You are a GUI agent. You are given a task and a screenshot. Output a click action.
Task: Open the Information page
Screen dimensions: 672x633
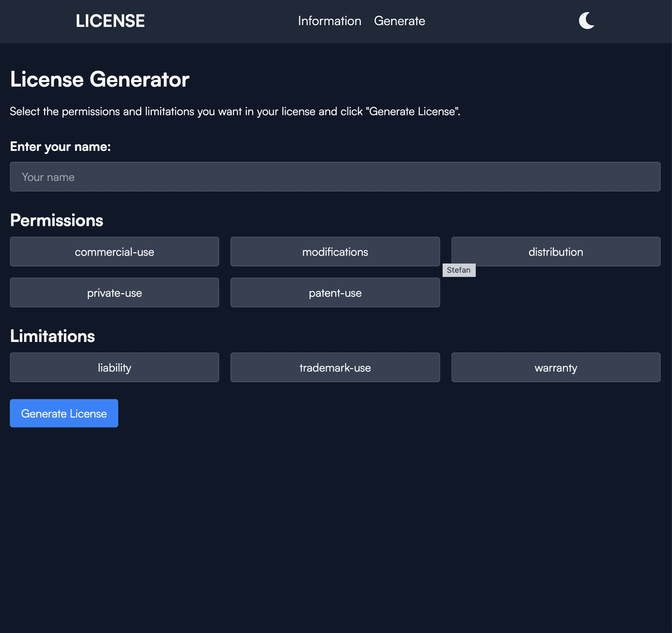click(329, 21)
